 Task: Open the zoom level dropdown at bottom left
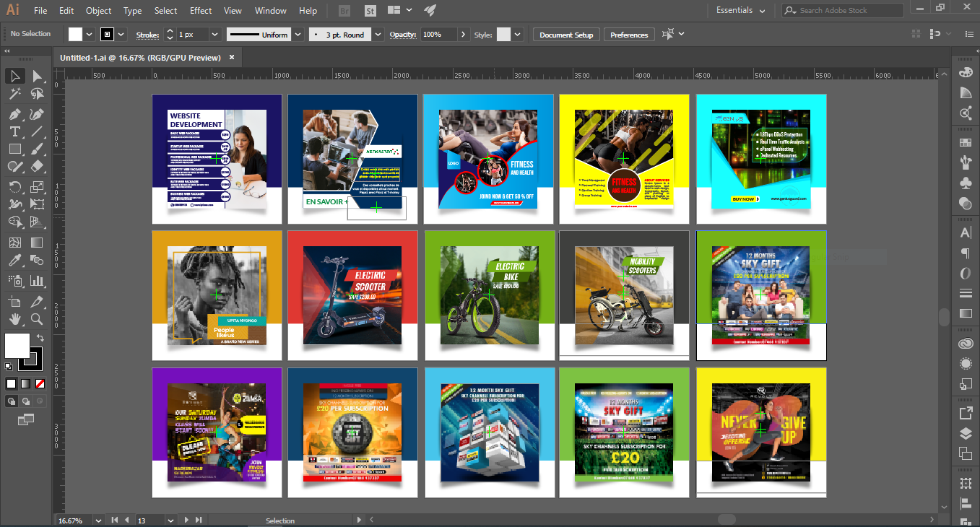(99, 520)
